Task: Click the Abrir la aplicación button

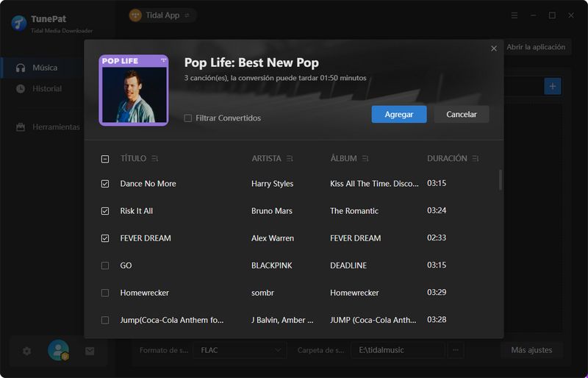Action: click(x=536, y=47)
